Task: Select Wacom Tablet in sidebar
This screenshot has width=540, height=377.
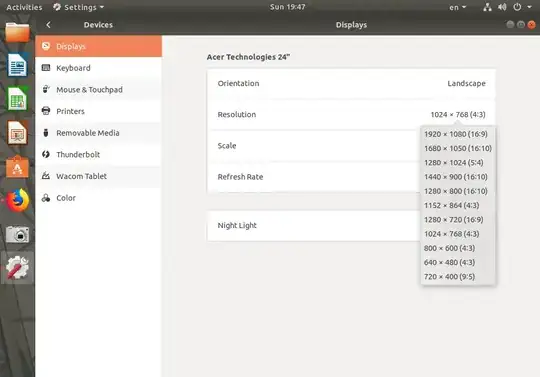Action: click(x=98, y=176)
